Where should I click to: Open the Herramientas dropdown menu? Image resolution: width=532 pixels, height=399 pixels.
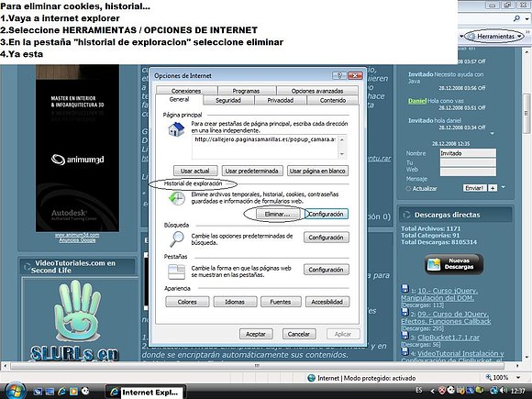pyautogui.click(x=495, y=36)
